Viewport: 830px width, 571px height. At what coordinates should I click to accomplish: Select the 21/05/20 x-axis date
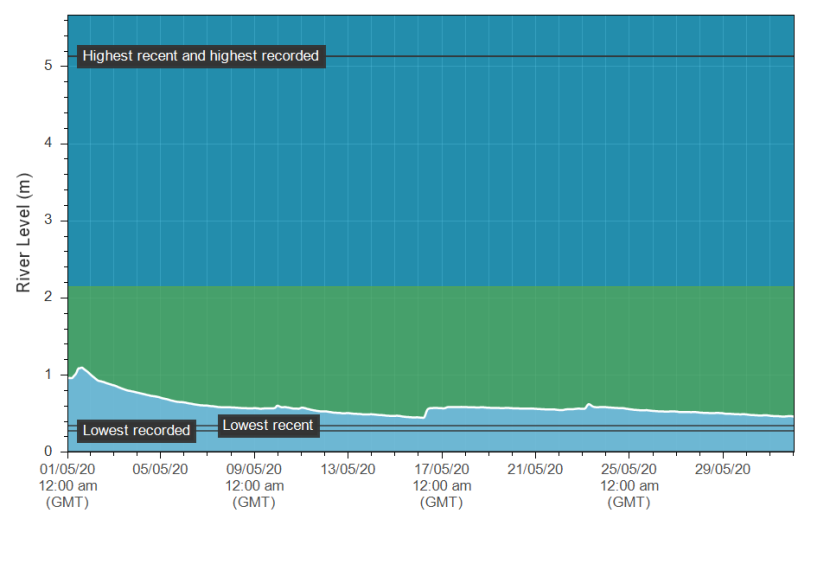point(535,468)
